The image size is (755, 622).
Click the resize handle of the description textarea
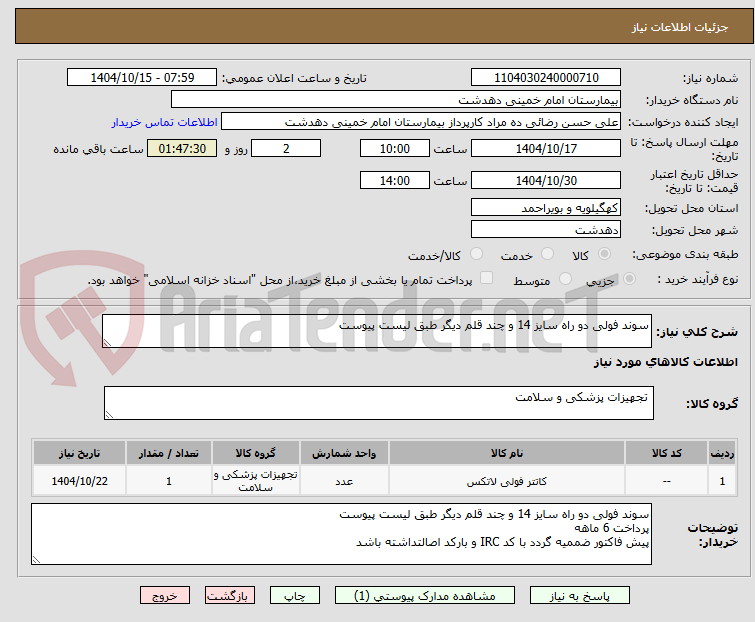[107, 342]
